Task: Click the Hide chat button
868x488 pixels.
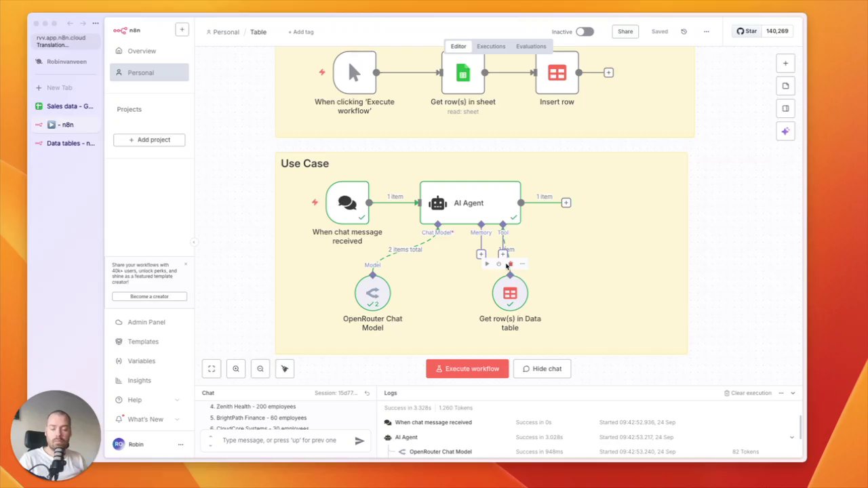Action: pos(542,369)
